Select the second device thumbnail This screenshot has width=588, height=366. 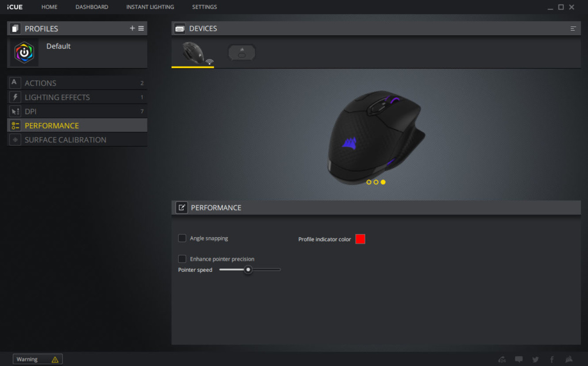242,53
